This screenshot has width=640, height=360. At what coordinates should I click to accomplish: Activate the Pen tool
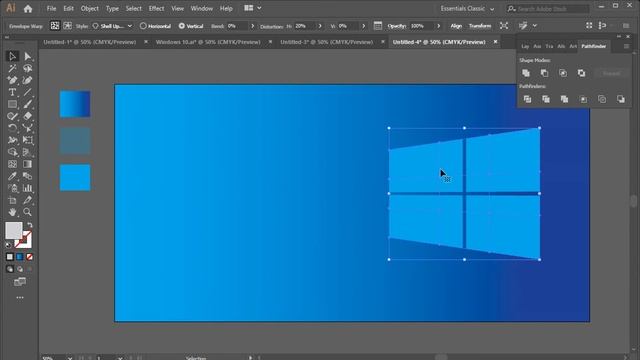pyautogui.click(x=12, y=80)
